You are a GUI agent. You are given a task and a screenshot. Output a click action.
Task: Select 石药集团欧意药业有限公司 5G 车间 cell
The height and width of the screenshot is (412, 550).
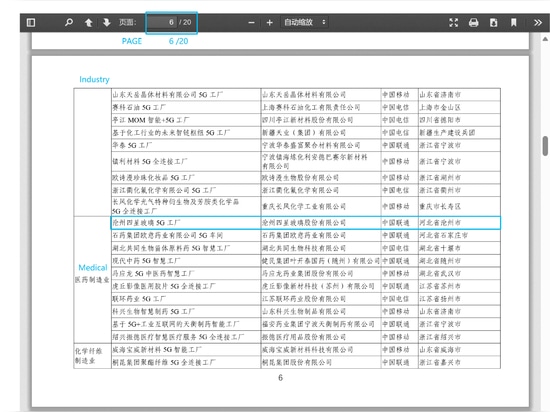186,235
